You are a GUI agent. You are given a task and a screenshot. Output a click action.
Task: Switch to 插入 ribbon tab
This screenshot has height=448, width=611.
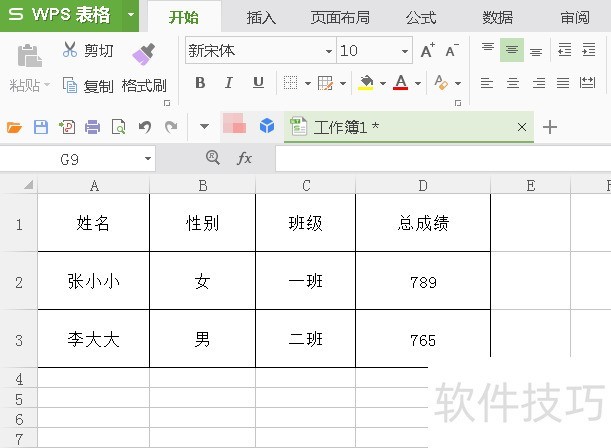coord(261,18)
